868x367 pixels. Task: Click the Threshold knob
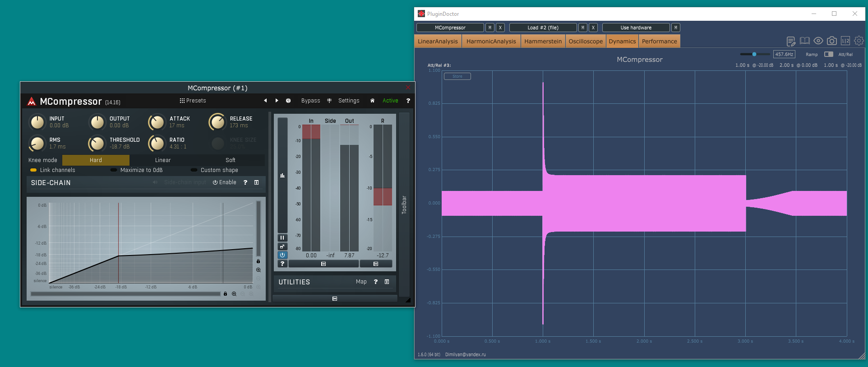point(97,144)
